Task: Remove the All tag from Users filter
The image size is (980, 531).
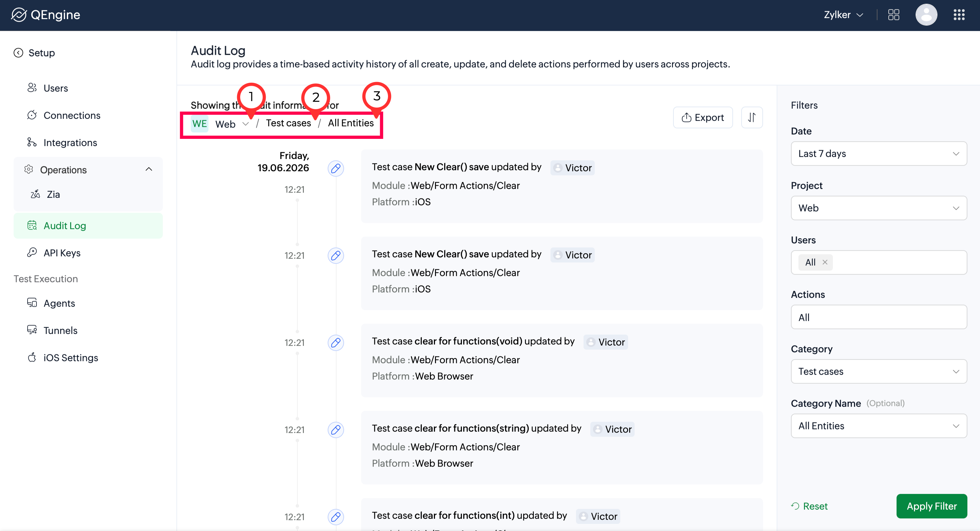Action: (x=825, y=262)
